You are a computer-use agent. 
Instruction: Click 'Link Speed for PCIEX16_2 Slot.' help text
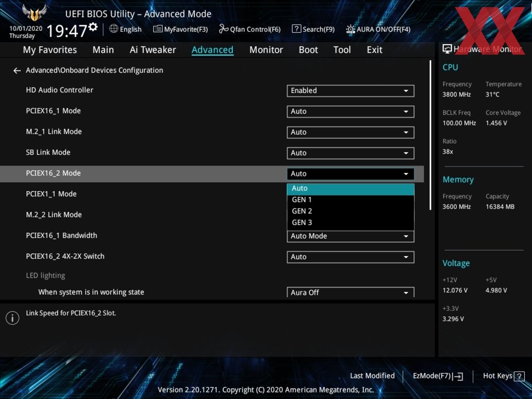coord(71,313)
